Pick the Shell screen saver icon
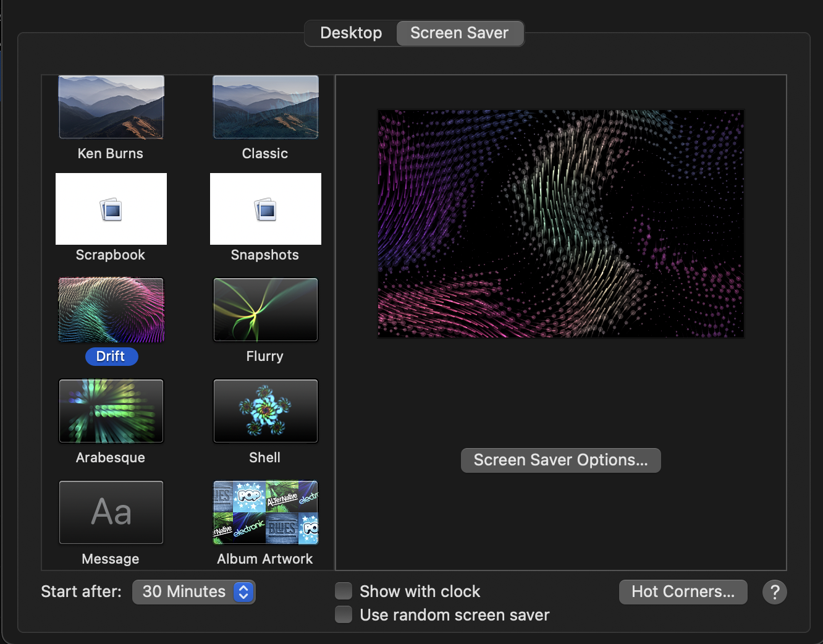823x644 pixels. pyautogui.click(x=266, y=412)
